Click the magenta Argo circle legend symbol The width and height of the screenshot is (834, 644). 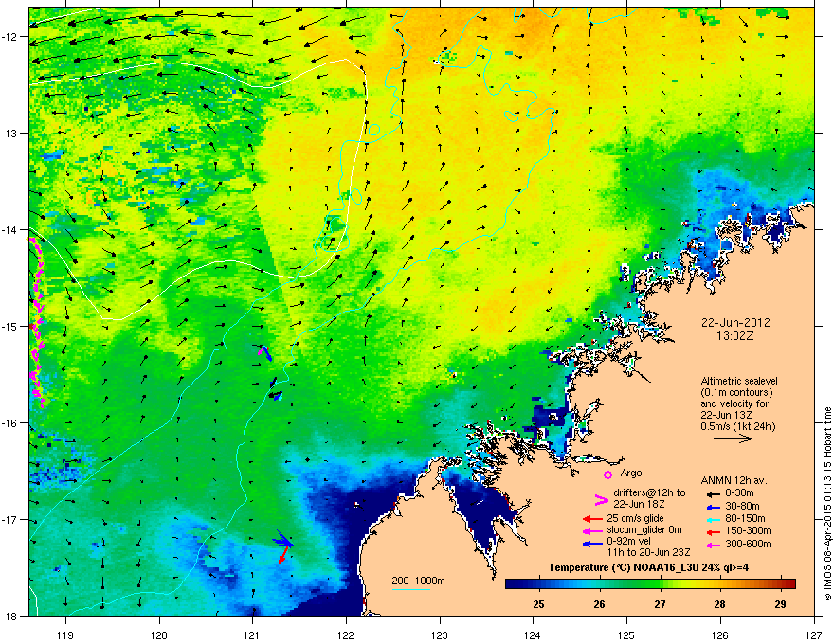click(607, 474)
